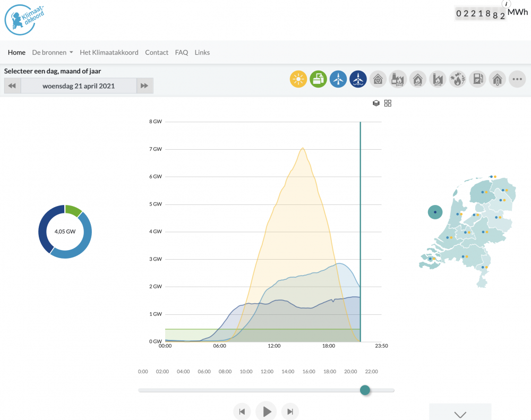Viewport: 531px width, 420px height.
Task: Open the three-dots more sources button
Action: tap(517, 79)
